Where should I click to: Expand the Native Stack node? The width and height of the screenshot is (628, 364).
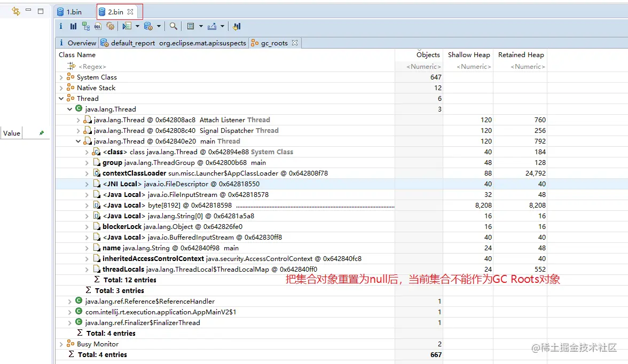click(61, 88)
